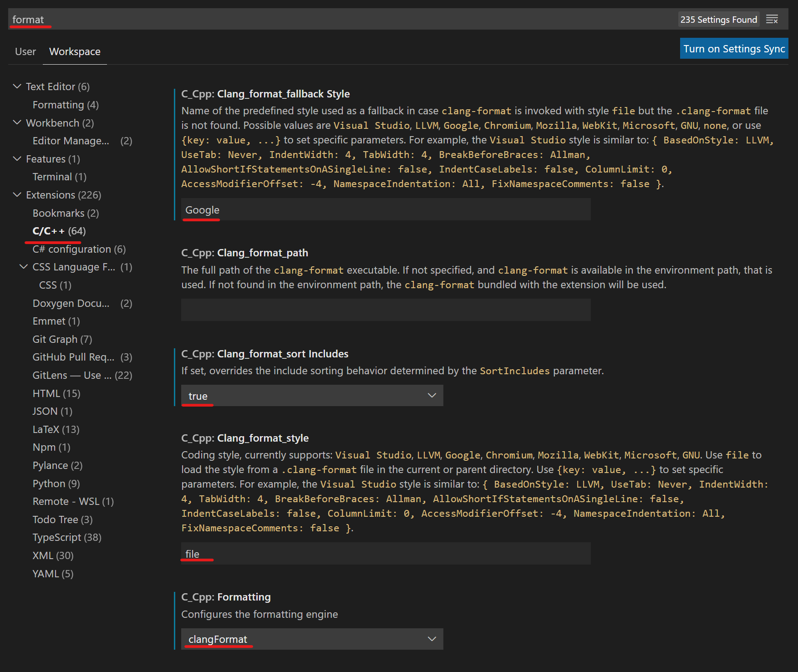Open the Python settings category
This screenshot has width=798, height=672.
[x=56, y=484]
